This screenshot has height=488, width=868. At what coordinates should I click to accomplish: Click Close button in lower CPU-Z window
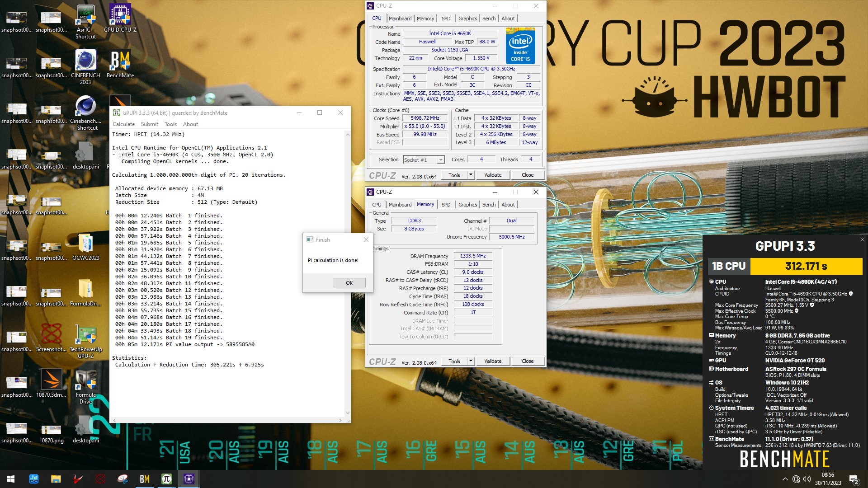528,361
